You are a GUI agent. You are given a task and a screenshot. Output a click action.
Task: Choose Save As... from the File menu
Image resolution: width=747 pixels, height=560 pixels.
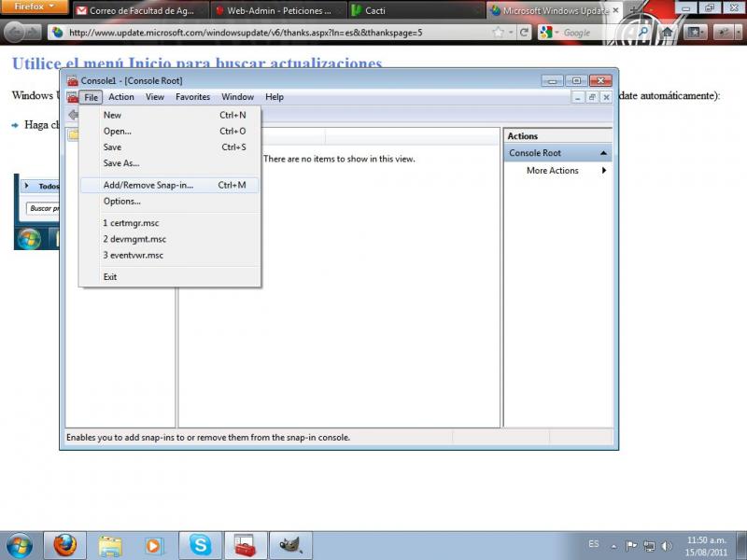[170, 163]
